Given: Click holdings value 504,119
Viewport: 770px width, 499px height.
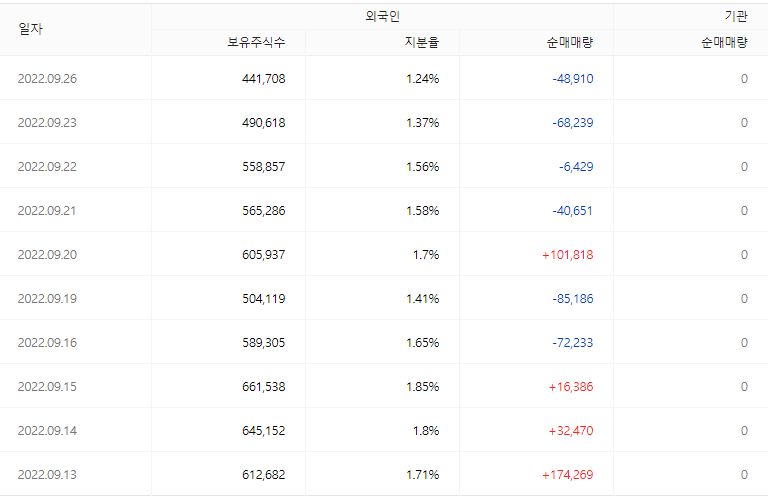Looking at the screenshot, I should coord(264,299).
